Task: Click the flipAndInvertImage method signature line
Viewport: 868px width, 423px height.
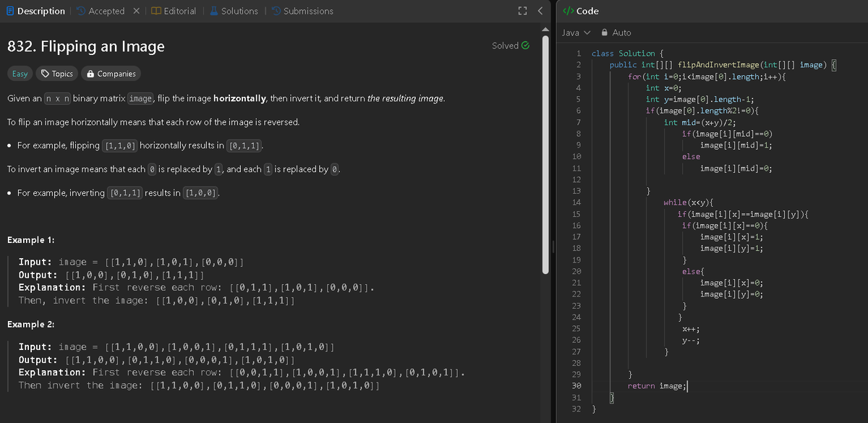Action: 723,64
